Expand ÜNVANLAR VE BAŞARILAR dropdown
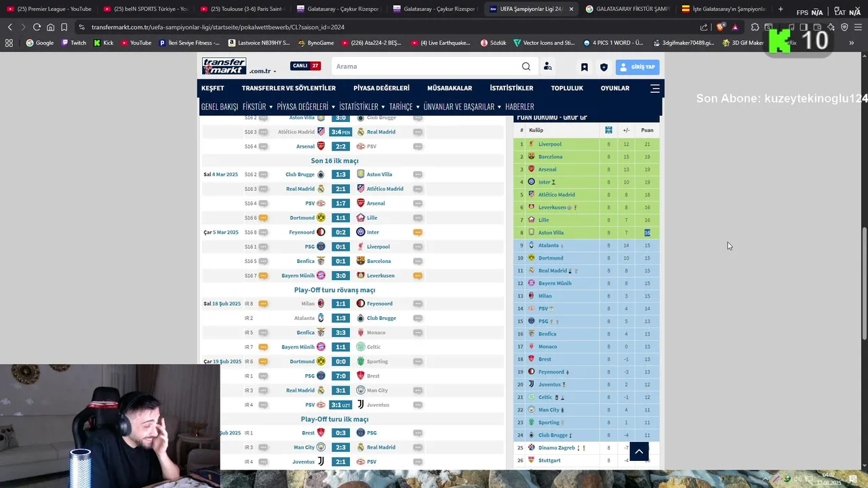 pos(462,106)
